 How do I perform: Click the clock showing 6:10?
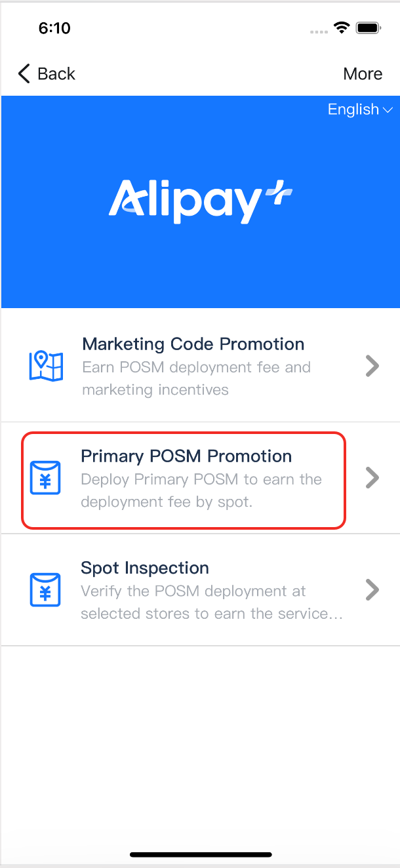point(55,28)
